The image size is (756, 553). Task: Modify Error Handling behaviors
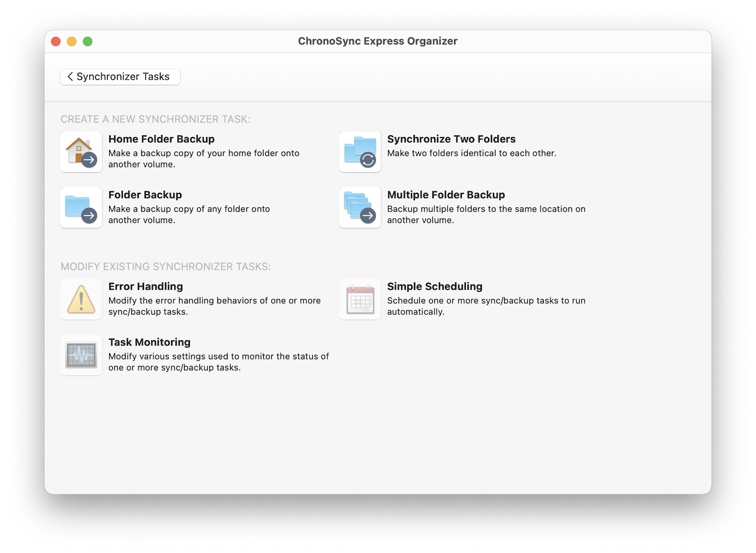(146, 286)
